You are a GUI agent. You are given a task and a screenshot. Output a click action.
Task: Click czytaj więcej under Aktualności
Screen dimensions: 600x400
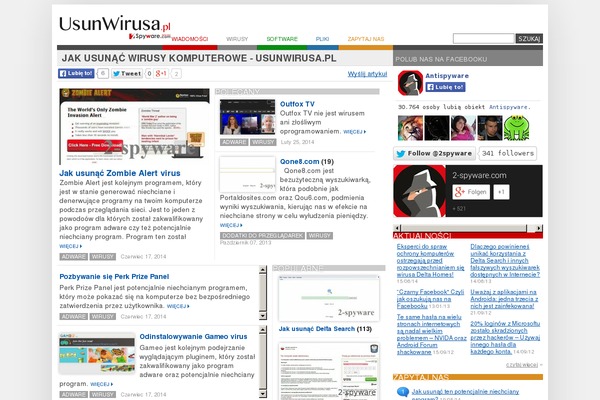coord(522,365)
